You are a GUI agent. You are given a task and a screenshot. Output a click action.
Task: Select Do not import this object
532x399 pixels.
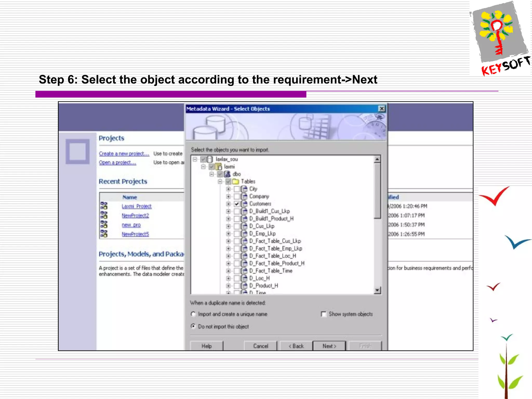pos(193,326)
